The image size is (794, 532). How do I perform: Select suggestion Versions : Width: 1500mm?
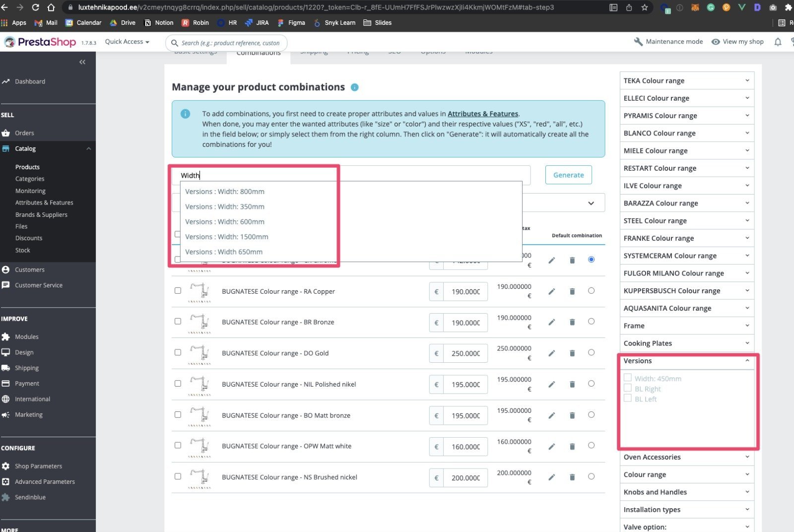click(227, 237)
